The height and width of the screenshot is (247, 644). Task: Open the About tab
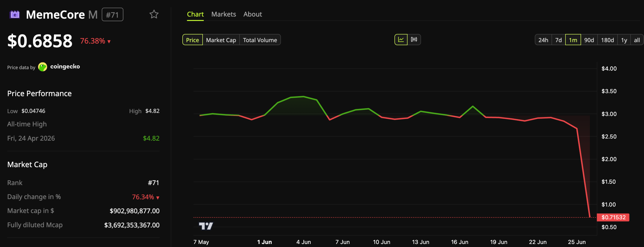253,14
